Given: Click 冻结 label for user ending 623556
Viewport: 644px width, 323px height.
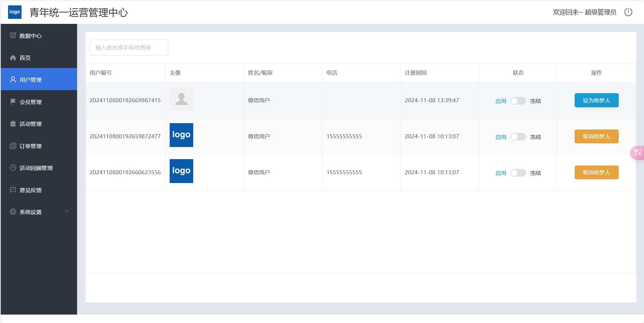Looking at the screenshot, I should (536, 173).
